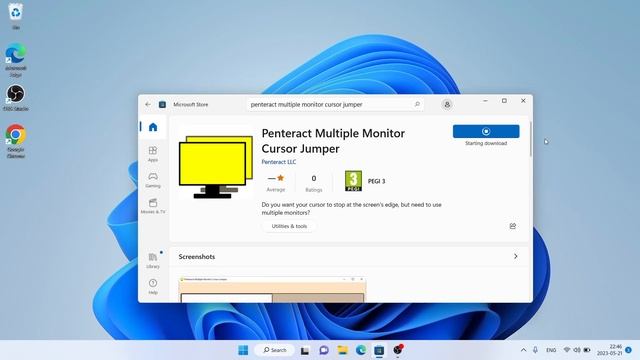The image size is (640, 360).
Task: Click the Store page vertical scrollbar
Action: (x=531, y=139)
